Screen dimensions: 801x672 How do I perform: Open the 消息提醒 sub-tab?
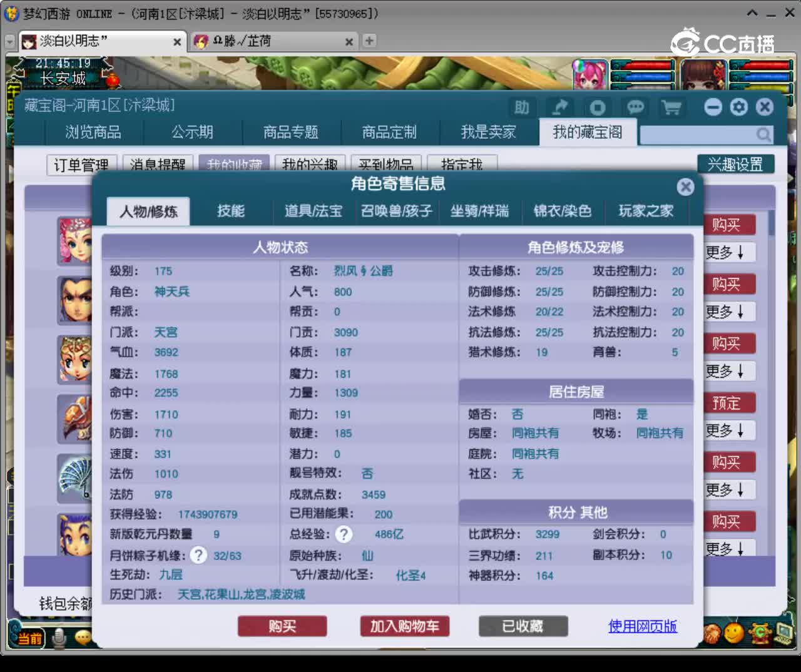click(x=158, y=164)
